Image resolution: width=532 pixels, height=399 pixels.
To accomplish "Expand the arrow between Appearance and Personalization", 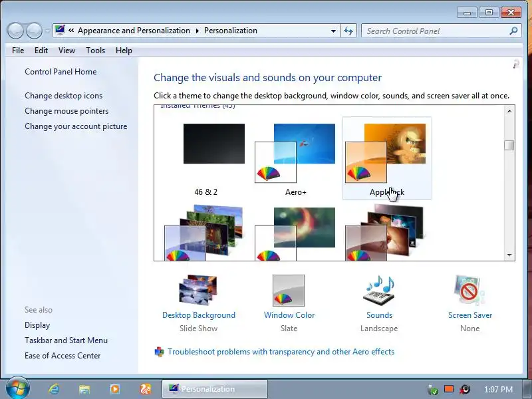I will click(x=197, y=31).
